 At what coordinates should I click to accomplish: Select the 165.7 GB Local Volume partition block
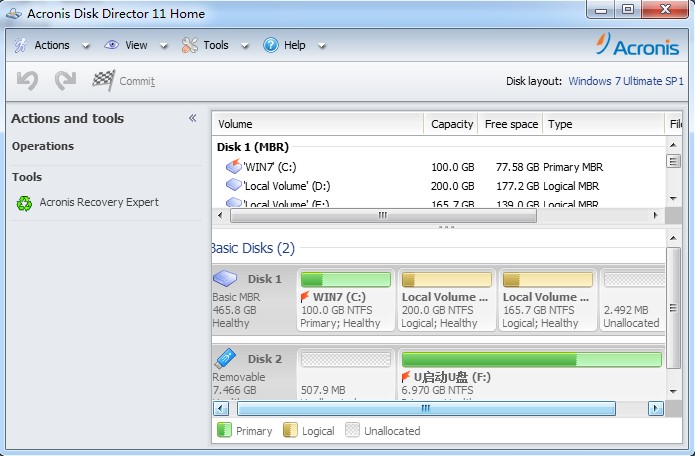pos(547,300)
